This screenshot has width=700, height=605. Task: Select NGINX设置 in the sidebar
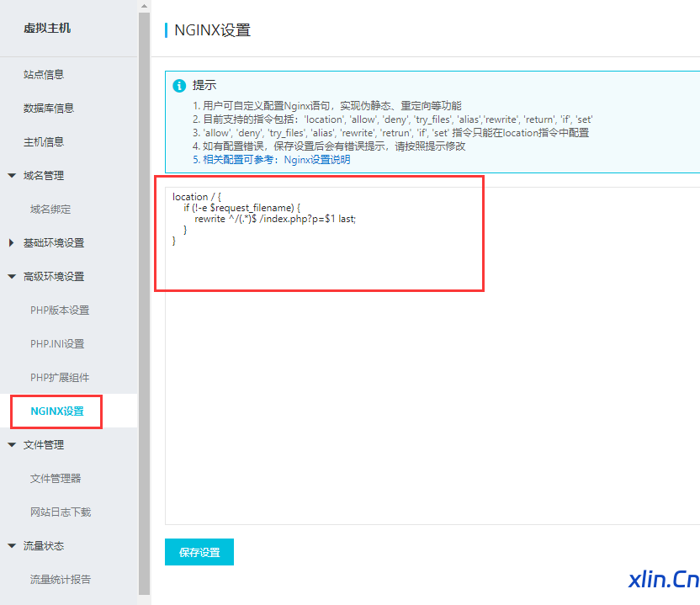pyautogui.click(x=57, y=411)
